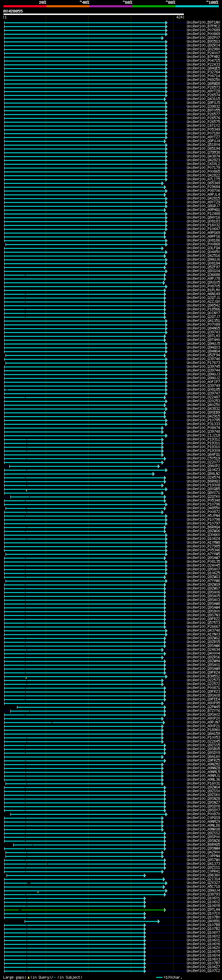Select the UniRef100_Q96360 label

point(203,875)
